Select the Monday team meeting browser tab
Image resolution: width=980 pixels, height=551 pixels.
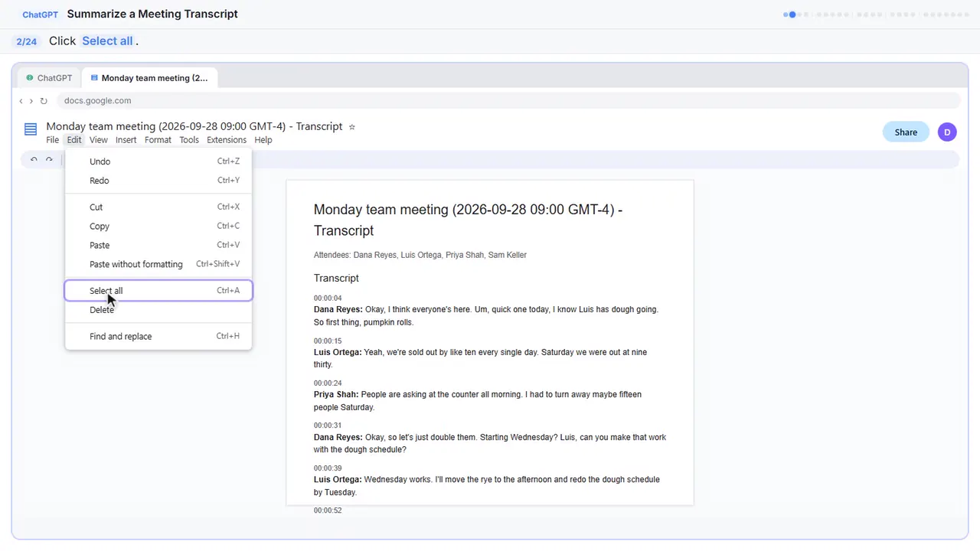tap(149, 78)
